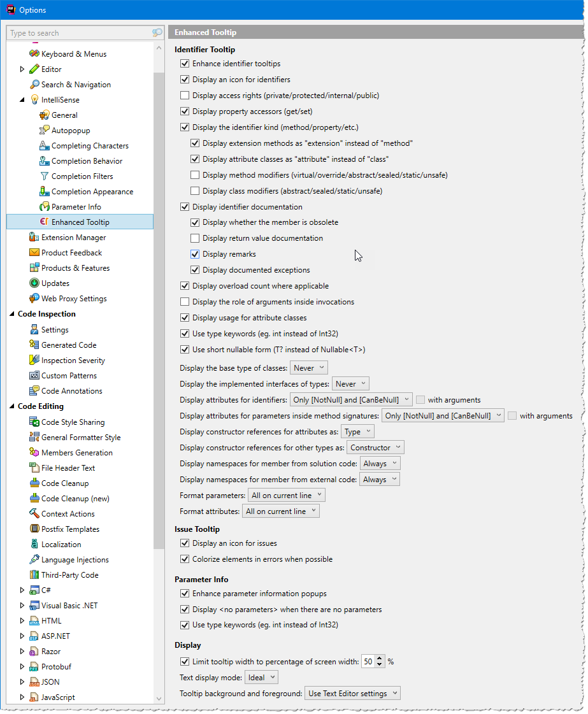Image resolution: width=588 pixels, height=714 pixels.
Task: Click the Search & Navigation magnifier icon
Action: (x=34, y=85)
